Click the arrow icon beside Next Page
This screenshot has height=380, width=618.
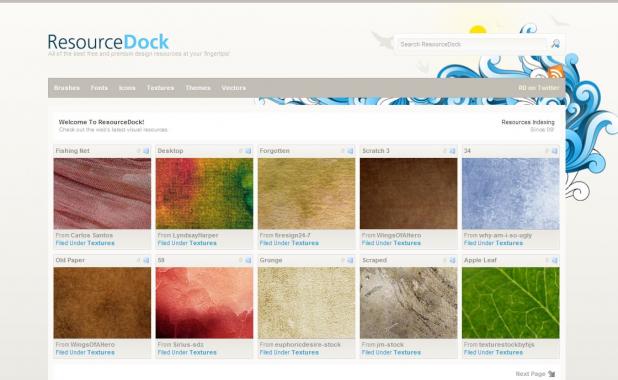tap(552, 374)
